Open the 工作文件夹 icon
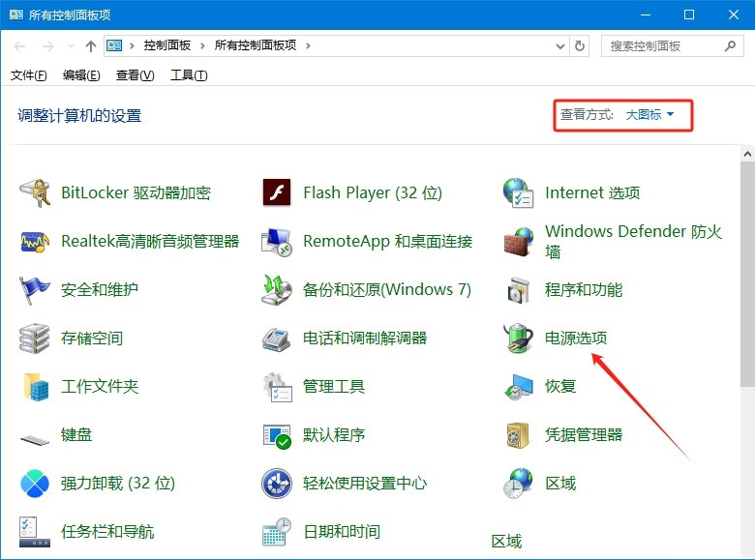755x560 pixels. tap(36, 387)
